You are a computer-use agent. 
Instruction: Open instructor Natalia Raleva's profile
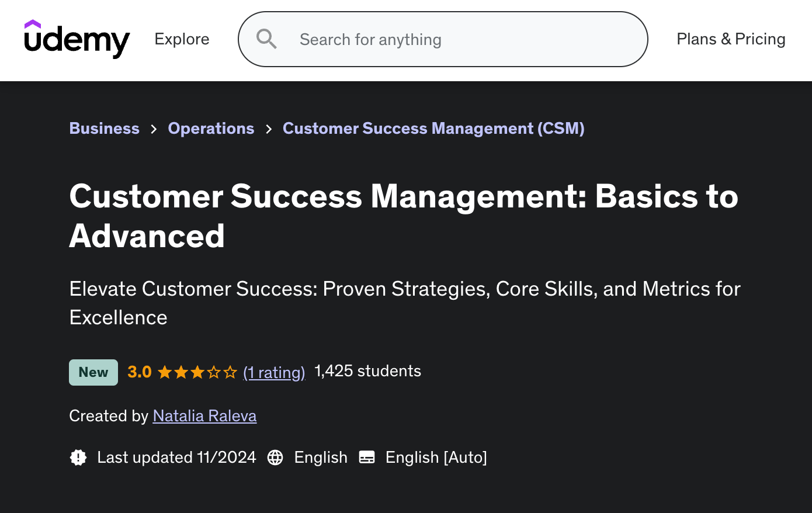click(x=204, y=416)
